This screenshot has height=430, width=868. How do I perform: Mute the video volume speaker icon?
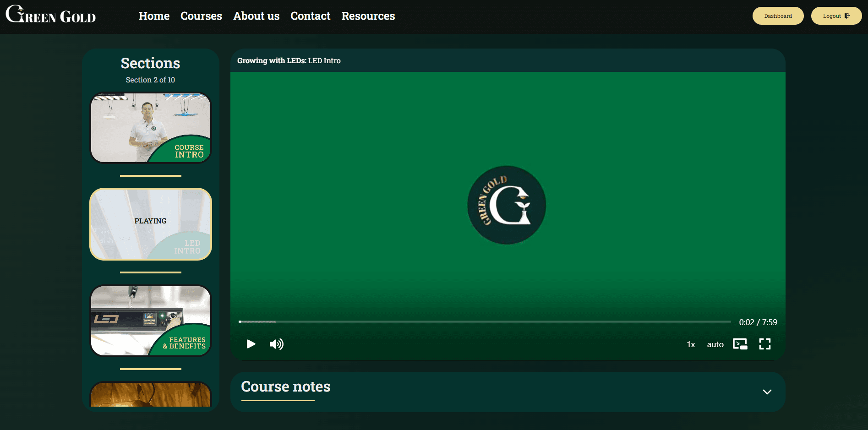point(276,344)
